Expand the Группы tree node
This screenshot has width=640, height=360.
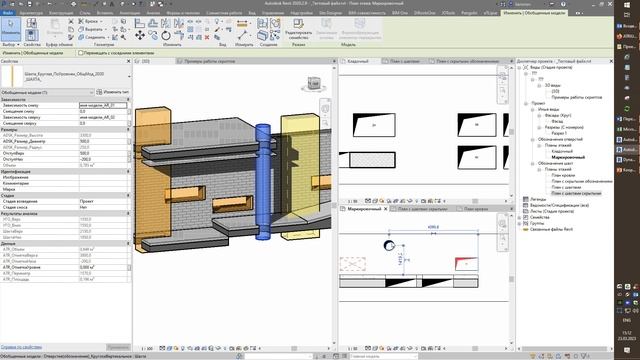click(520, 223)
